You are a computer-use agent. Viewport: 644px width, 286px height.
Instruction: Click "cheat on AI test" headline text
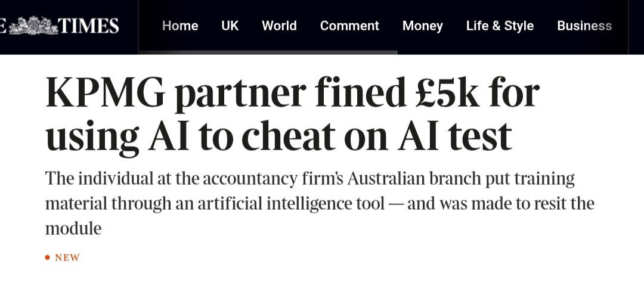point(376,136)
